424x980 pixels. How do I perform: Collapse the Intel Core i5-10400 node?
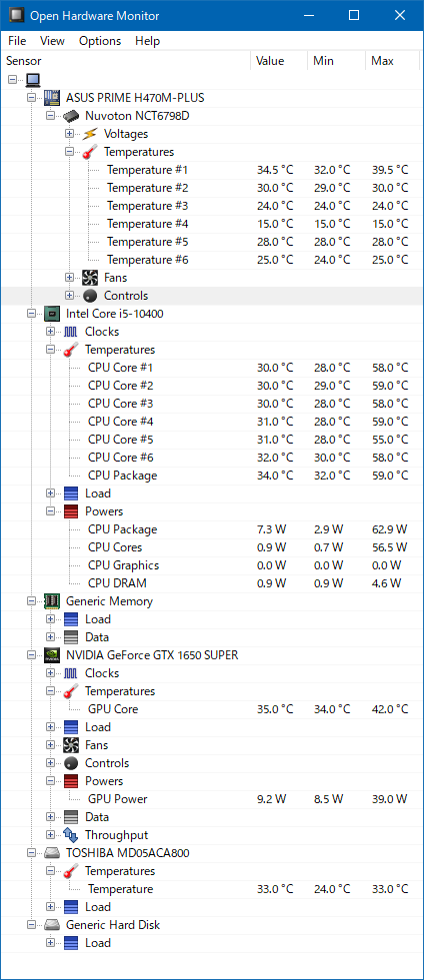pyautogui.click(x=31, y=314)
